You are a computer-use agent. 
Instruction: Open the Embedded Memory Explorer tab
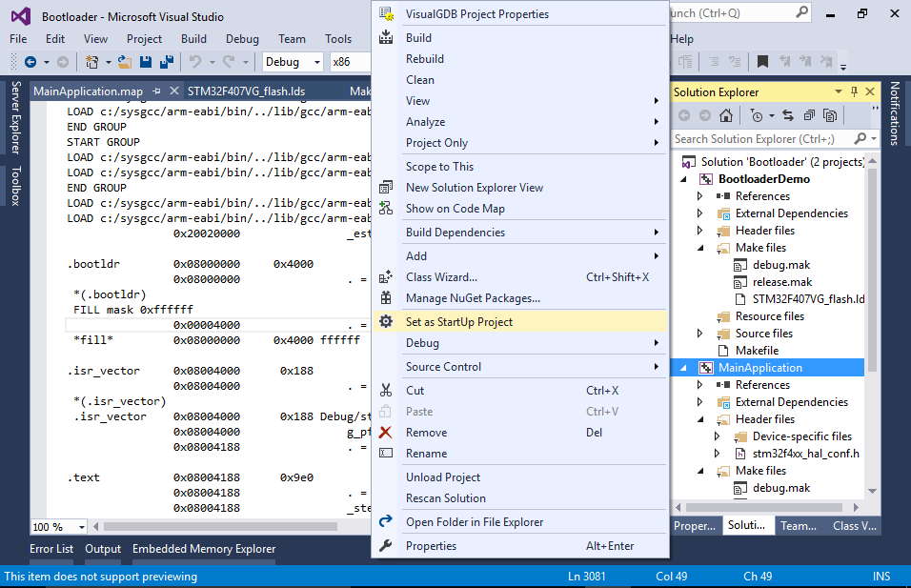point(204,549)
